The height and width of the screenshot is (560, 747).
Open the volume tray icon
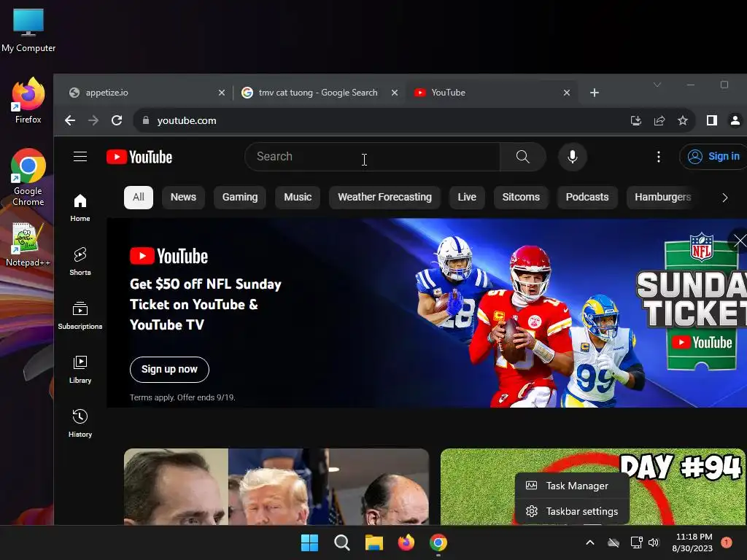[x=654, y=542]
